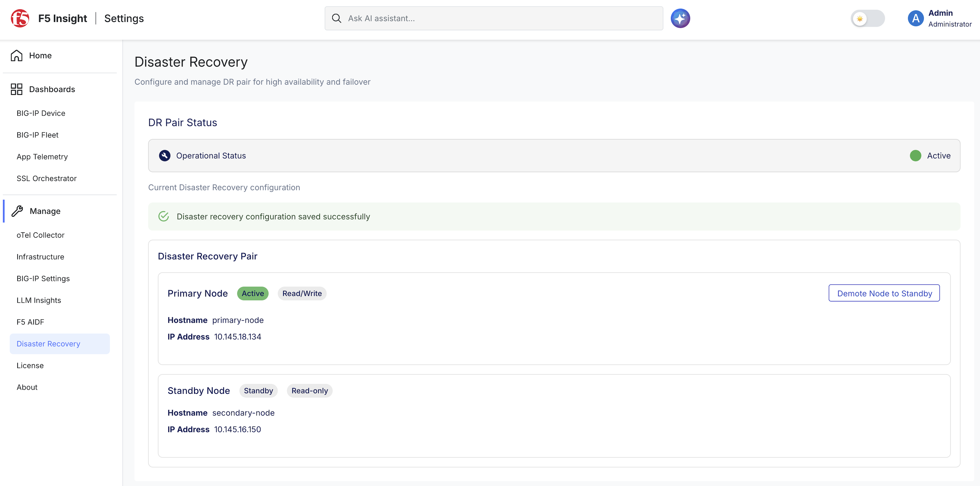Viewport: 980px width, 486px height.
Task: Click the search magnifier icon
Action: coord(336,18)
